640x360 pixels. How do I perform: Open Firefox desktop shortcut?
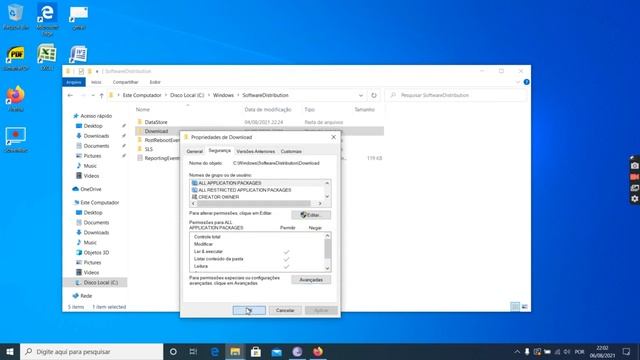pos(16,99)
